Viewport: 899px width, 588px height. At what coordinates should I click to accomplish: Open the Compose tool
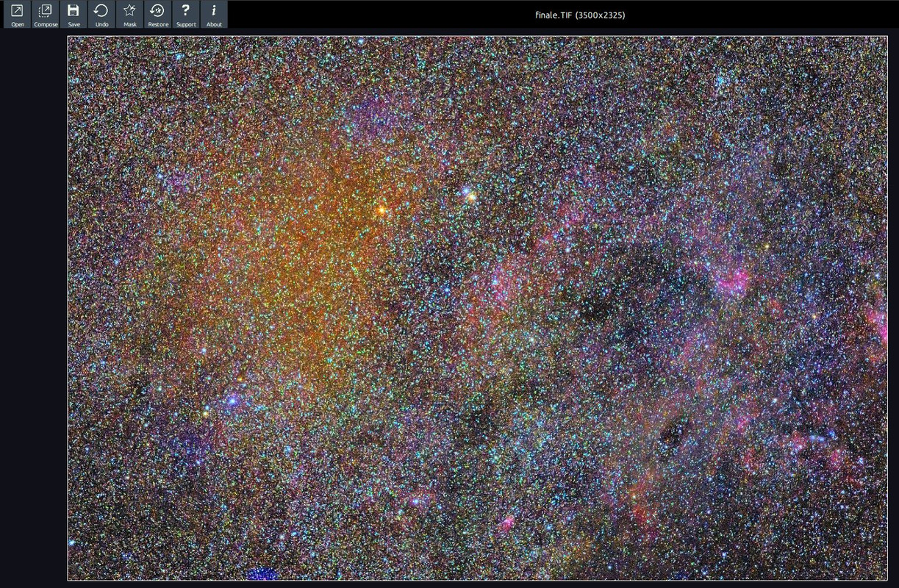tap(46, 14)
